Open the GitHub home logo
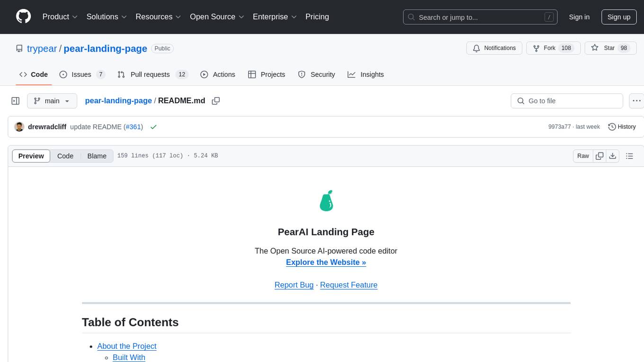 pos(23,17)
